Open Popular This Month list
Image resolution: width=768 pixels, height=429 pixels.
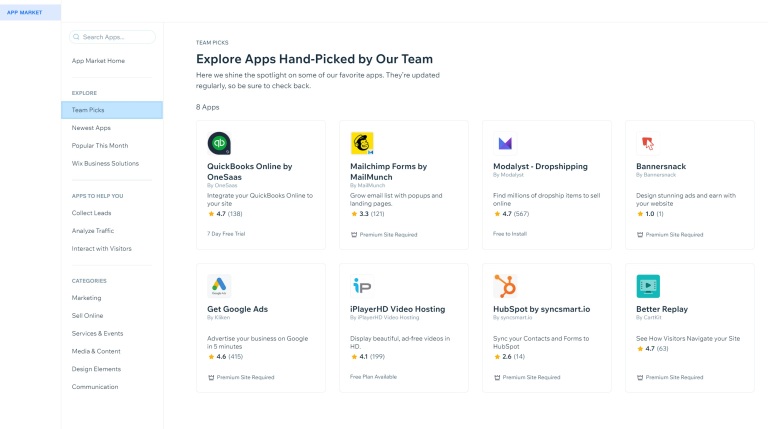click(100, 145)
